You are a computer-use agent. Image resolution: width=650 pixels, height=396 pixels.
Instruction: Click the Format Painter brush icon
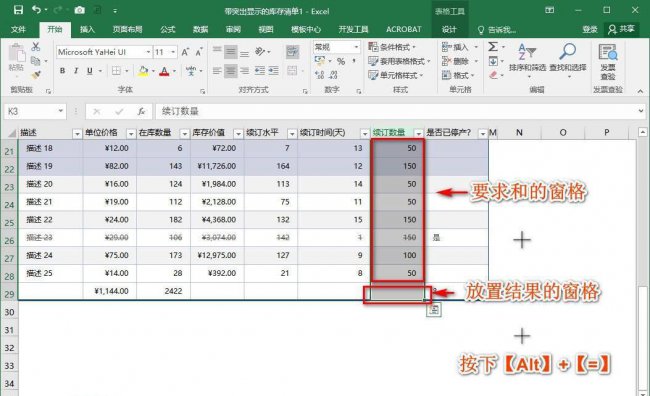click(36, 75)
